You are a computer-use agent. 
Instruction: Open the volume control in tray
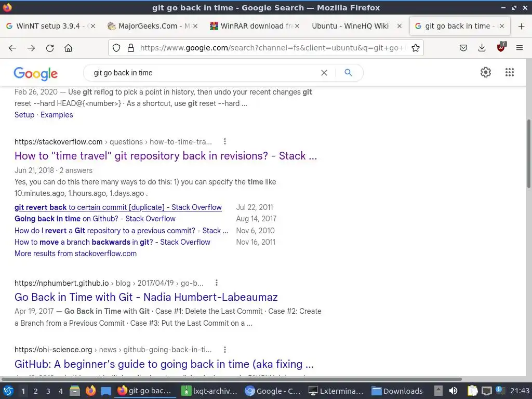point(453,391)
